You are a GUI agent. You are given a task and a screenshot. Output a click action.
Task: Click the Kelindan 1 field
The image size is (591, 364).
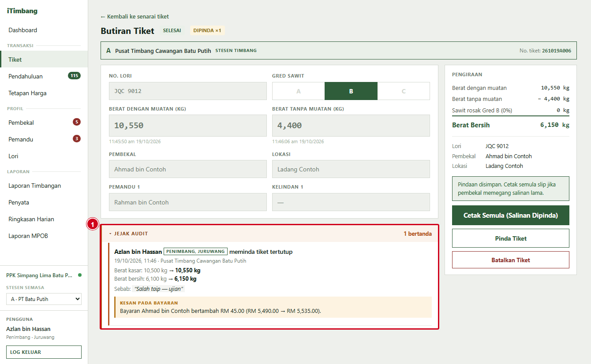(x=351, y=202)
